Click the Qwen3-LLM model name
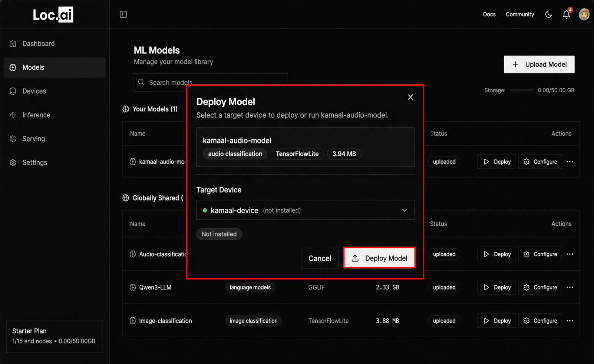Viewport: 594px width, 364px height. (155, 288)
